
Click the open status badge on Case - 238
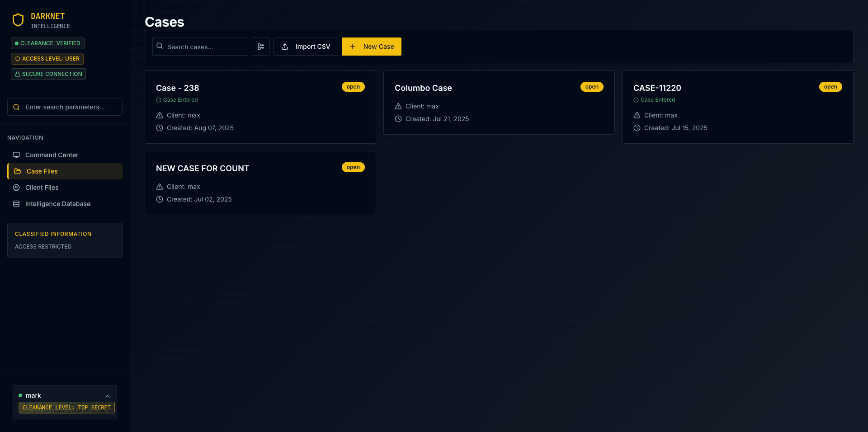[353, 87]
